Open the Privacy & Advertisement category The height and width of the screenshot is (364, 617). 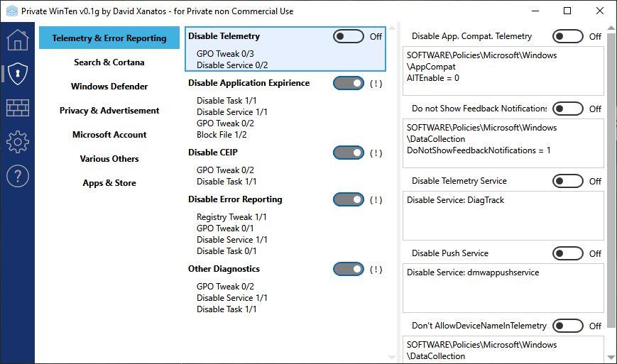coord(109,111)
